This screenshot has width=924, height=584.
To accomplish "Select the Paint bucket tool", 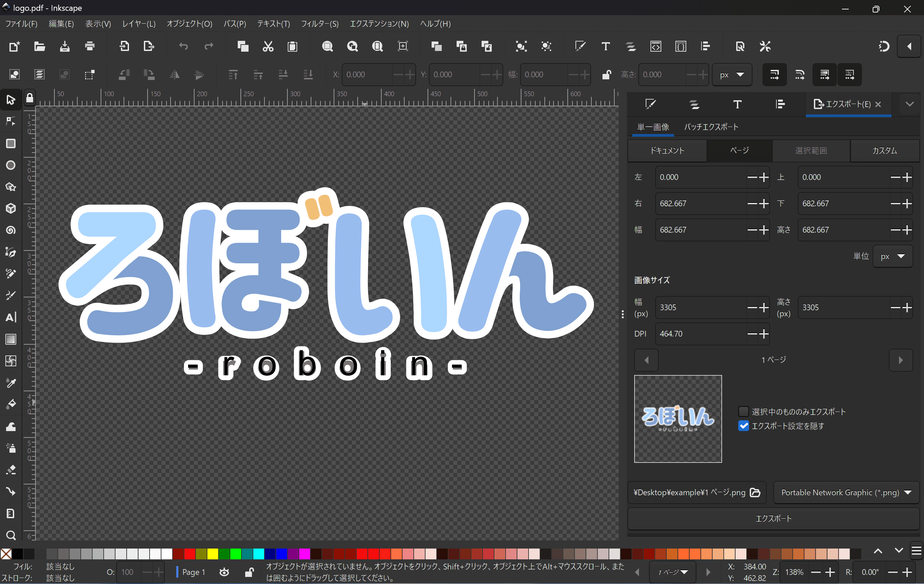I will coord(11,404).
